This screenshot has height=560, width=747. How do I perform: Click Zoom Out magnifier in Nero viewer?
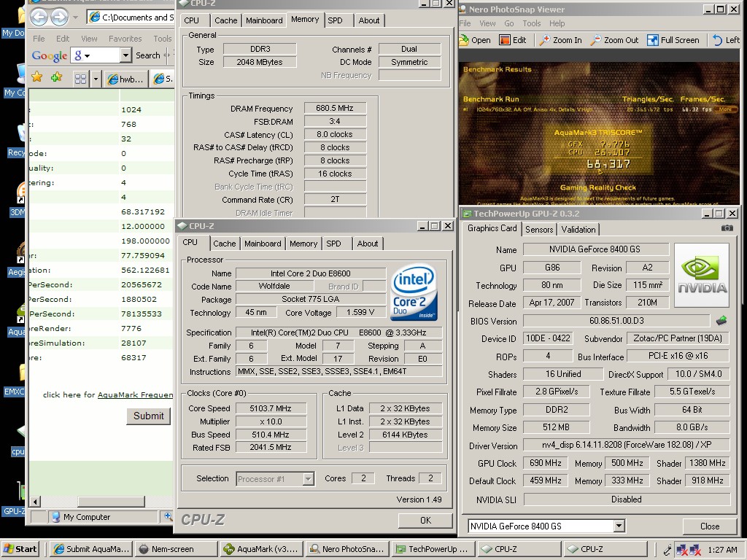coord(595,40)
